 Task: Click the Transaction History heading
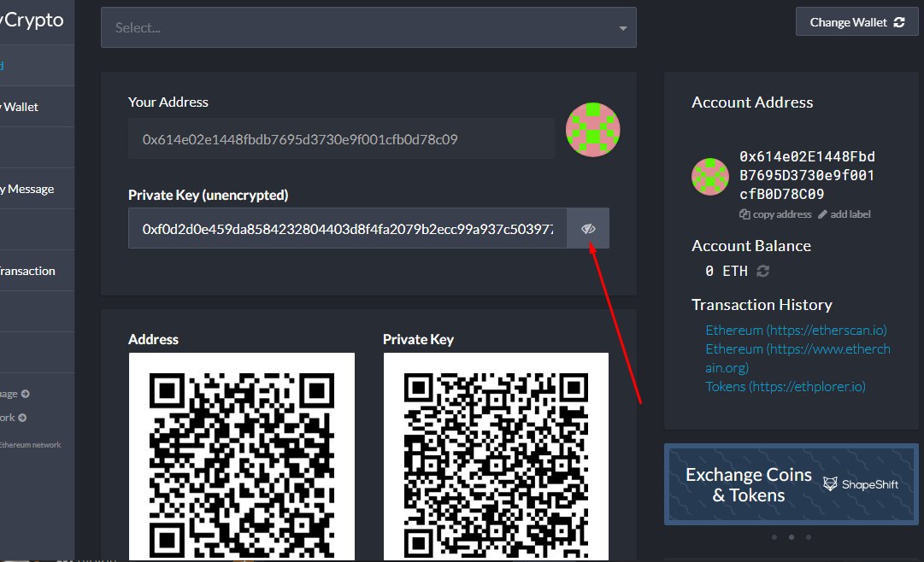point(762,305)
